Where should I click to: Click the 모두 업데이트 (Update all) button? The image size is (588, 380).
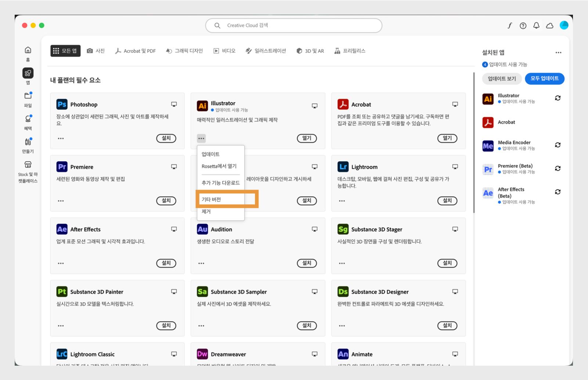pyautogui.click(x=544, y=79)
